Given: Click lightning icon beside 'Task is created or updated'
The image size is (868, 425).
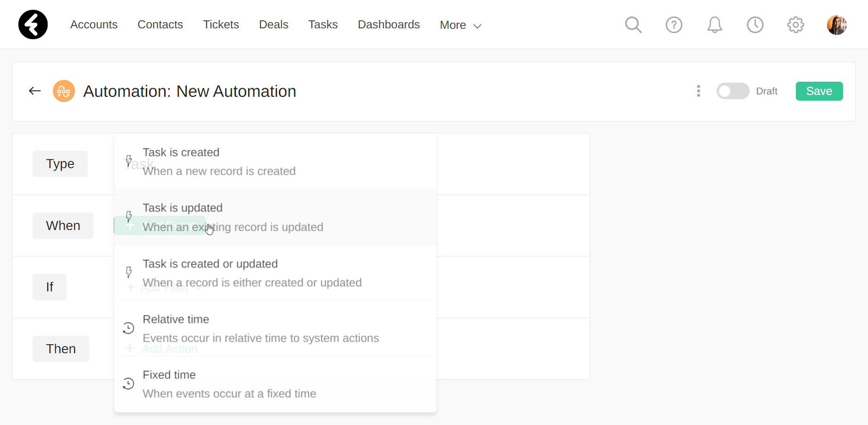Looking at the screenshot, I should [x=128, y=272].
